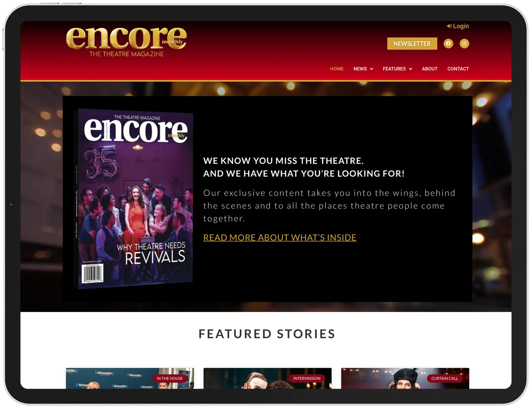The image size is (532, 410).
Task: Follow Read More About What's Inside link
Action: 280,237
